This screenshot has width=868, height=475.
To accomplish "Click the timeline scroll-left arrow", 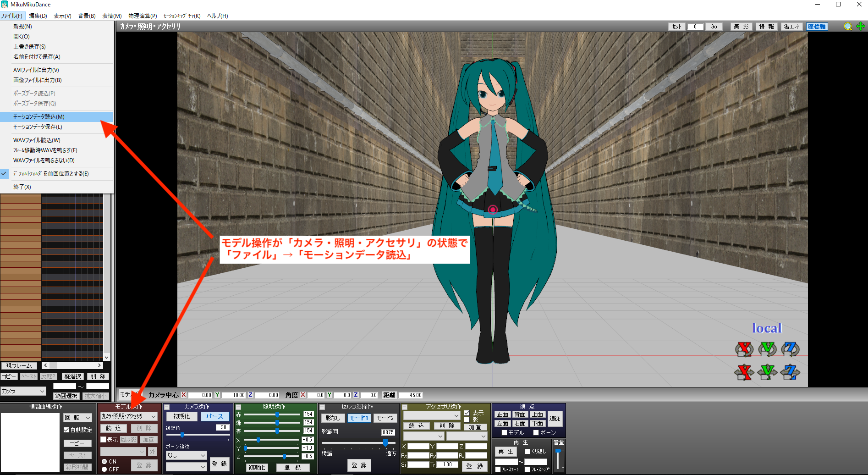I will click(45, 365).
